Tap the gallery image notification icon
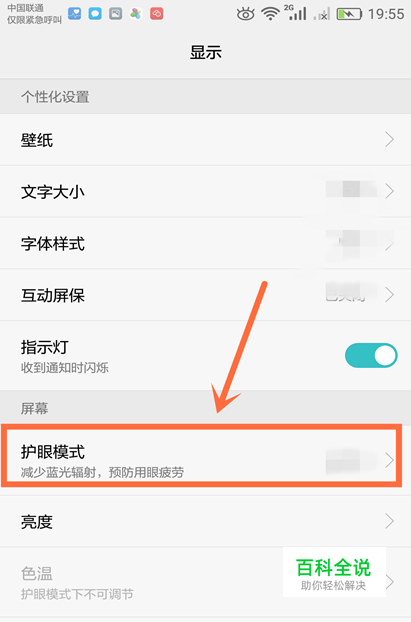Viewport: 411px width, 622px height. (115, 14)
